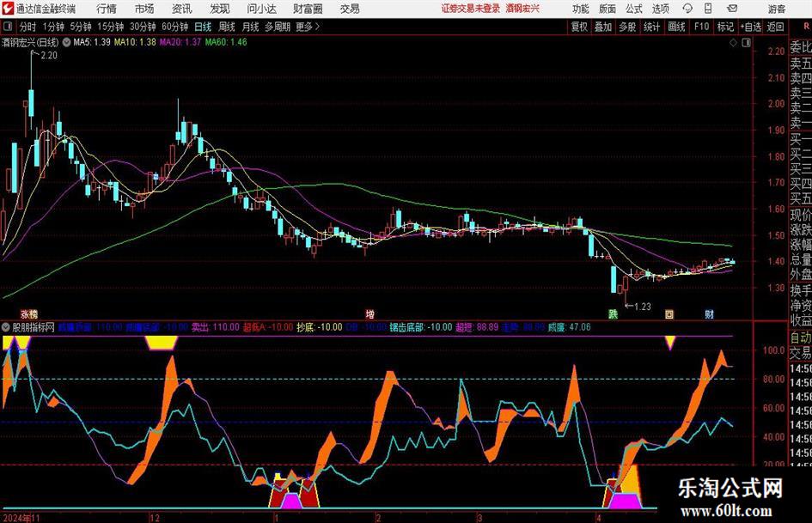Switch to 周线 weekly period
812x523 pixels.
226,27
